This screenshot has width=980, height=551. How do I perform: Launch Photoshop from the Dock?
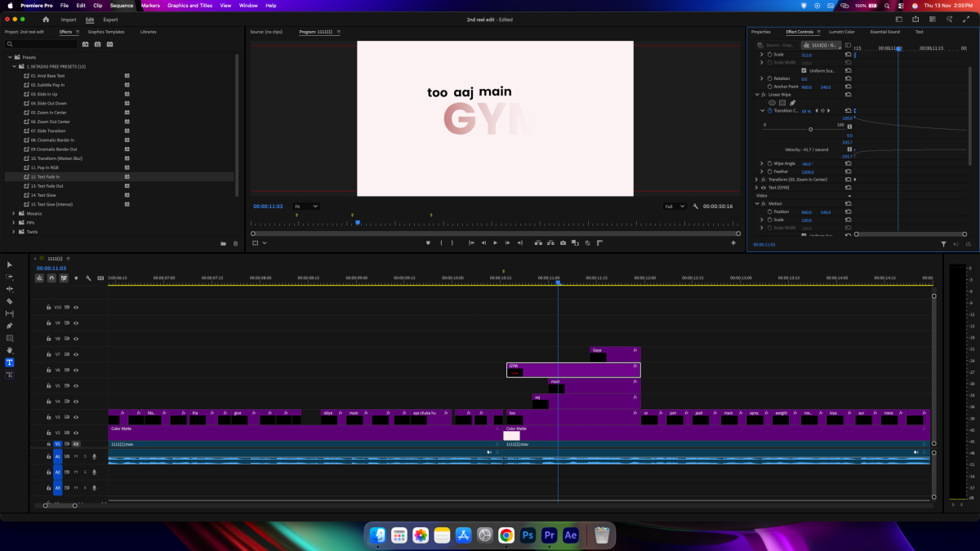pyautogui.click(x=528, y=535)
